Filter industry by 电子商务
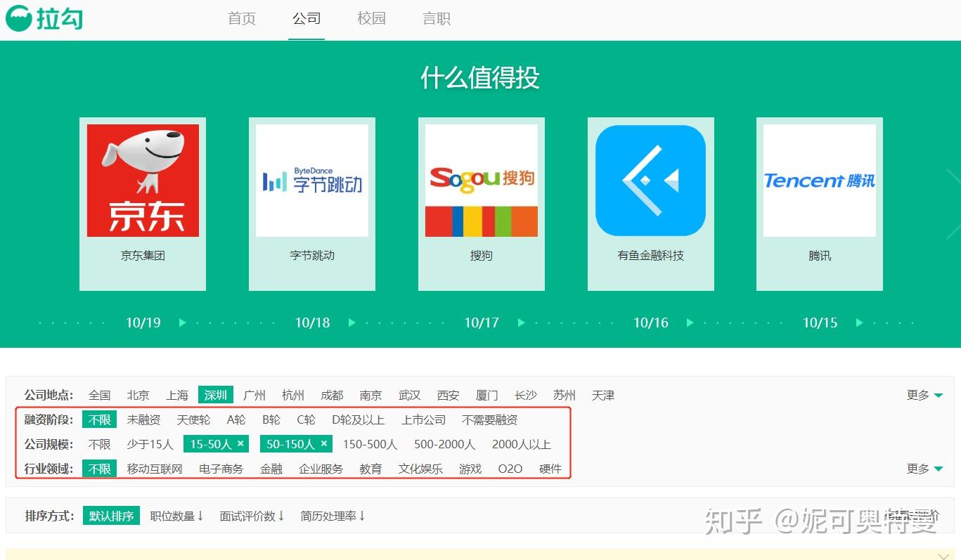 (x=221, y=469)
